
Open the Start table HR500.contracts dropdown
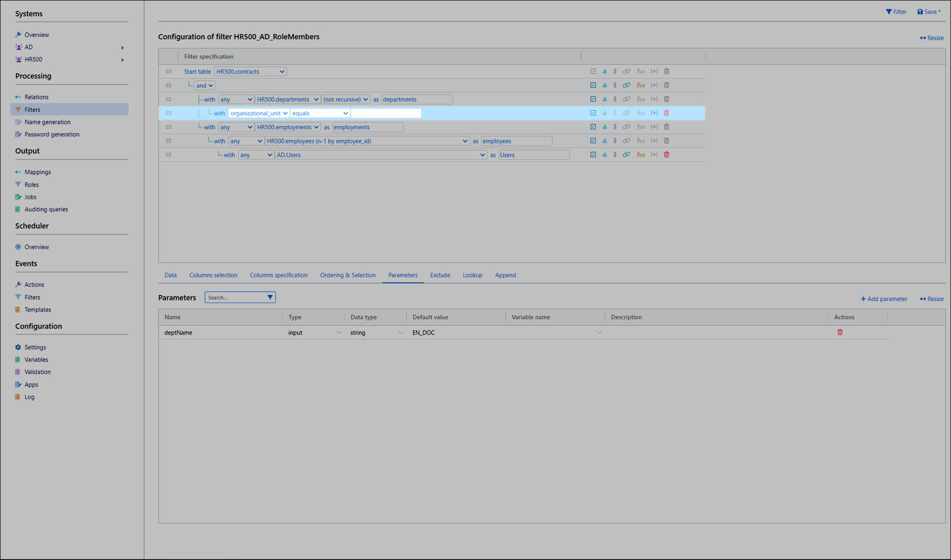click(x=250, y=72)
